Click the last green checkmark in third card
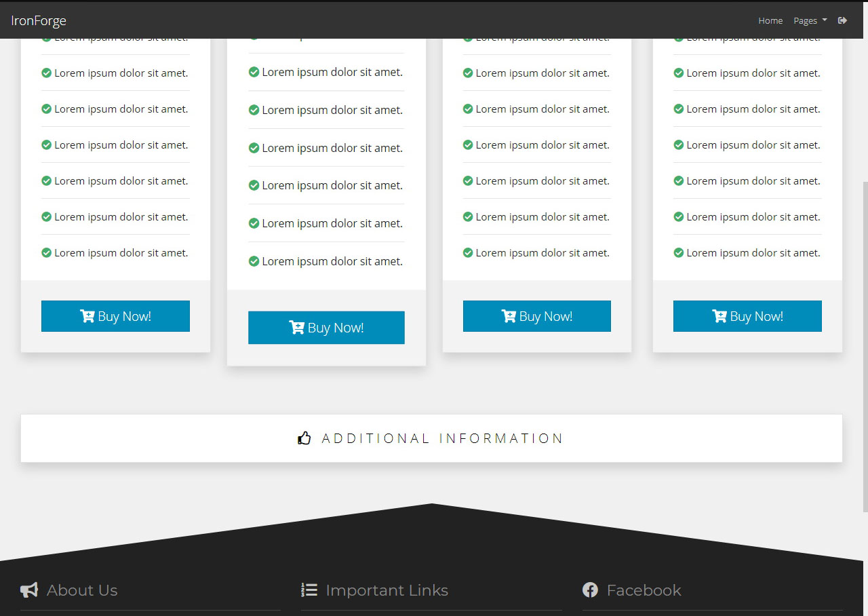Screen dimensions: 868x616 468,253
